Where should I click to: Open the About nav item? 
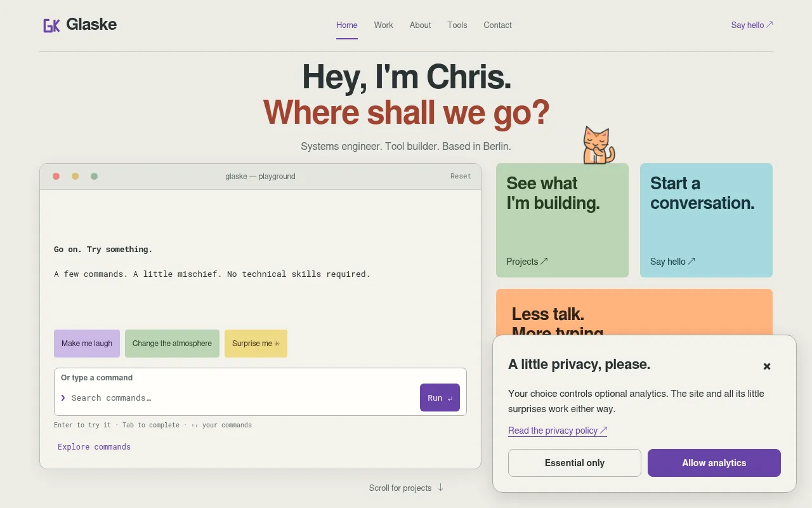click(x=420, y=25)
